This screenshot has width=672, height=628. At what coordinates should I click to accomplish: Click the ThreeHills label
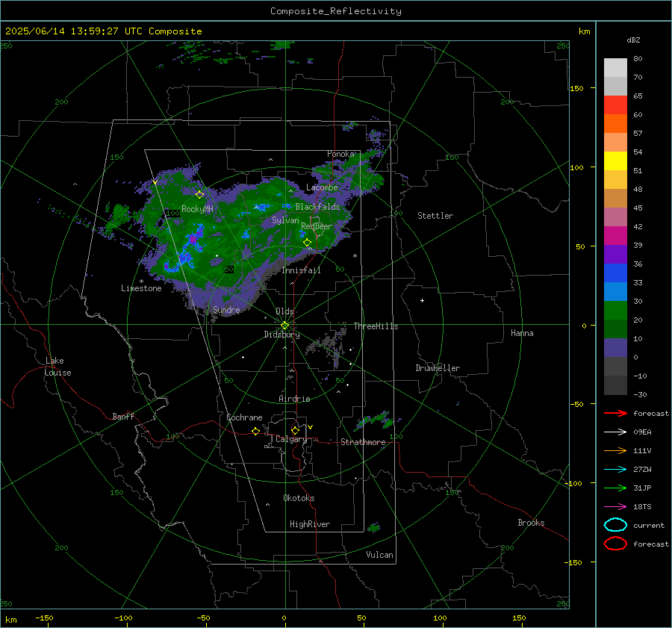tap(376, 326)
